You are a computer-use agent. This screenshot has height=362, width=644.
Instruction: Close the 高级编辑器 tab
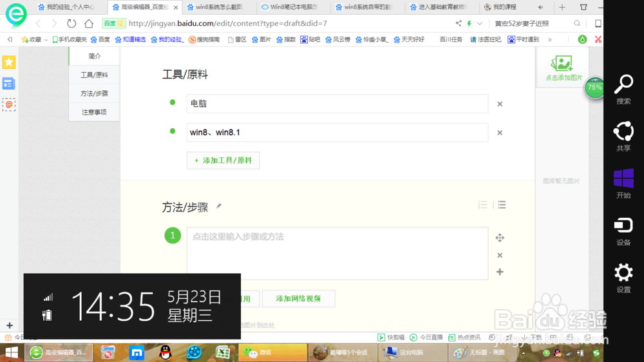[176, 7]
